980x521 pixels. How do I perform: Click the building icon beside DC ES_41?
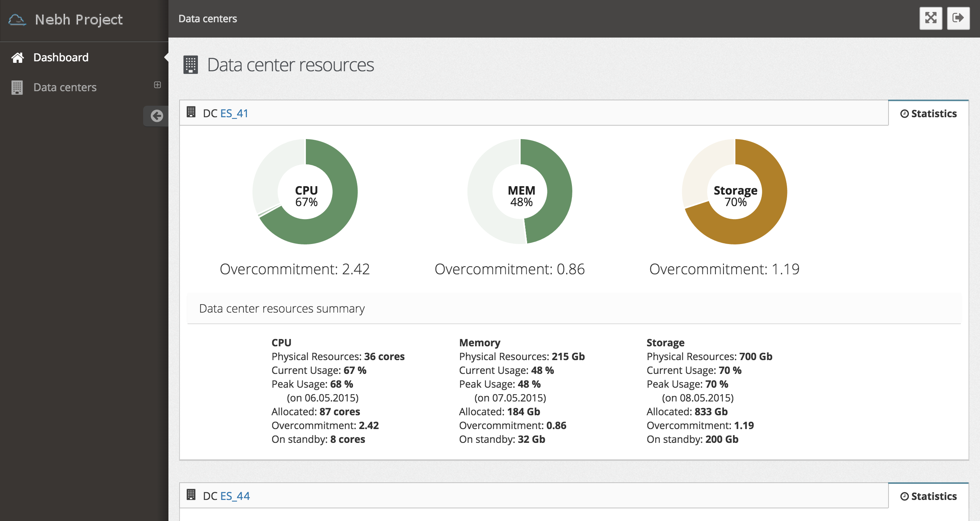click(x=191, y=112)
